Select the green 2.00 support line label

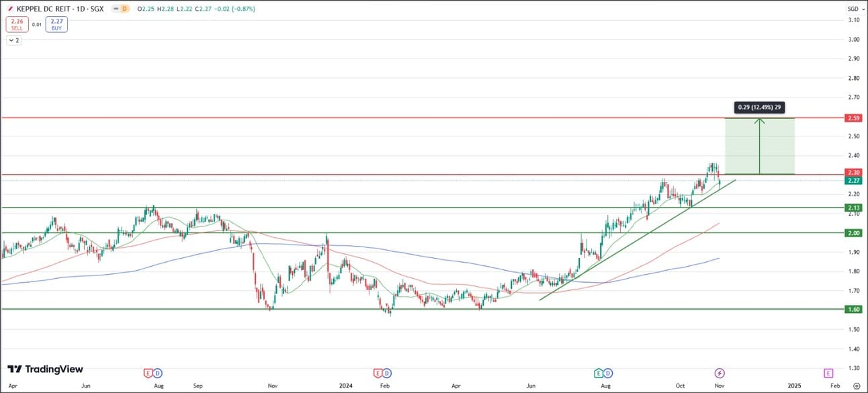point(853,233)
